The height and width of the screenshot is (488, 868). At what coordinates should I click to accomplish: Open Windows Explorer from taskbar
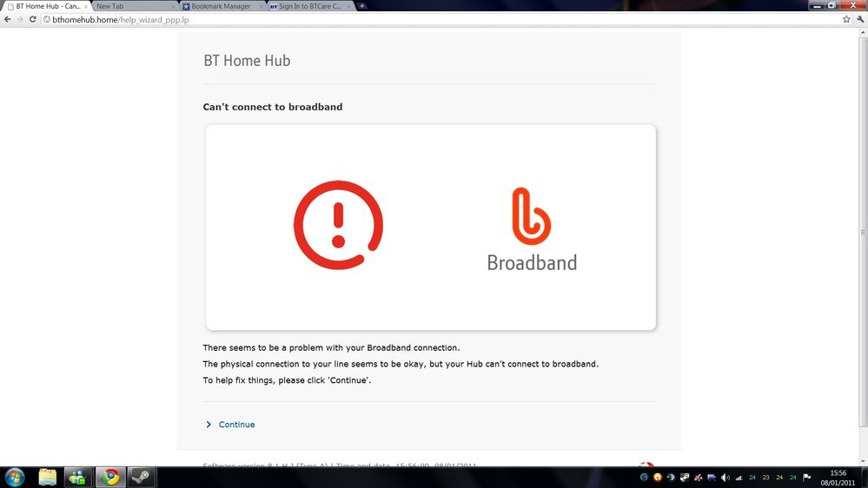(48, 477)
